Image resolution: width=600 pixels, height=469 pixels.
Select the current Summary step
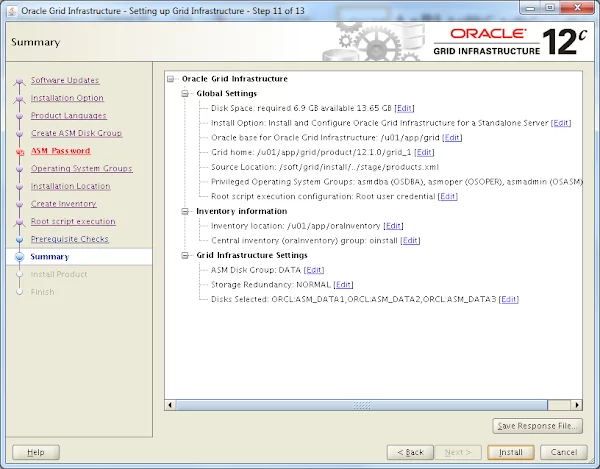coord(50,257)
